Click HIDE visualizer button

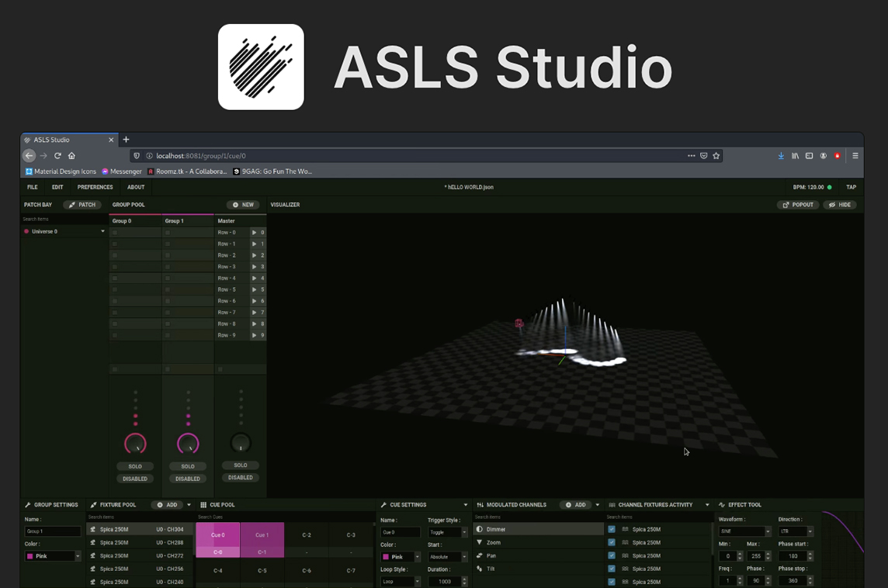coord(840,205)
